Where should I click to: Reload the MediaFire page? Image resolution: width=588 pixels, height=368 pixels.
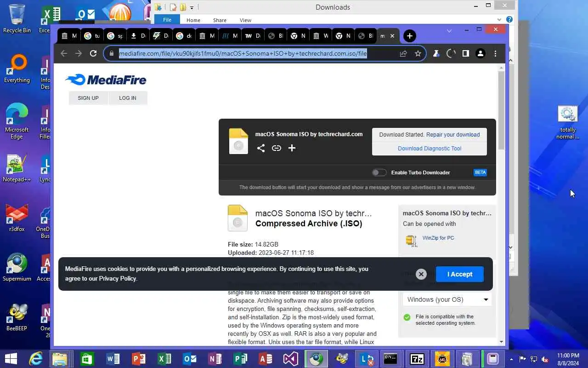tap(93, 53)
